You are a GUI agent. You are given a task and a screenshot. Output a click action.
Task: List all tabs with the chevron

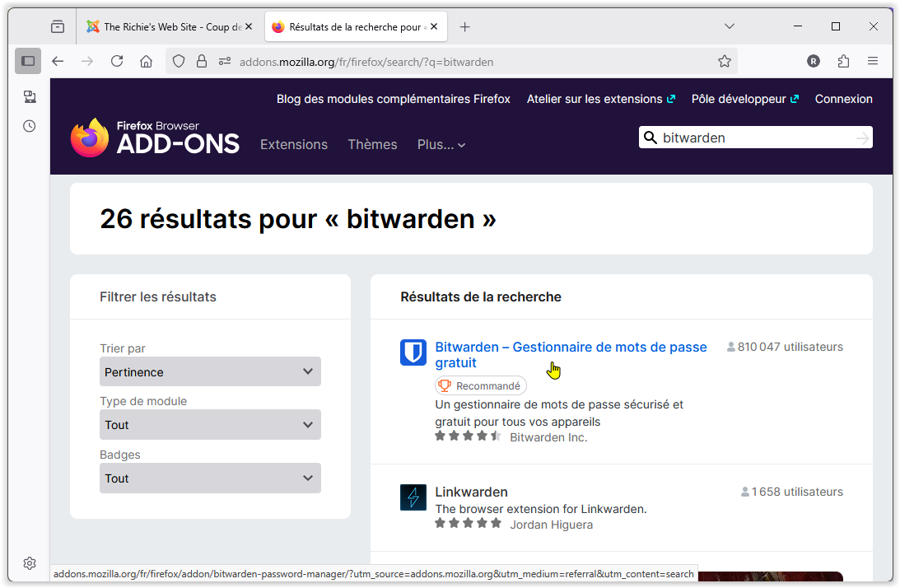(x=730, y=26)
